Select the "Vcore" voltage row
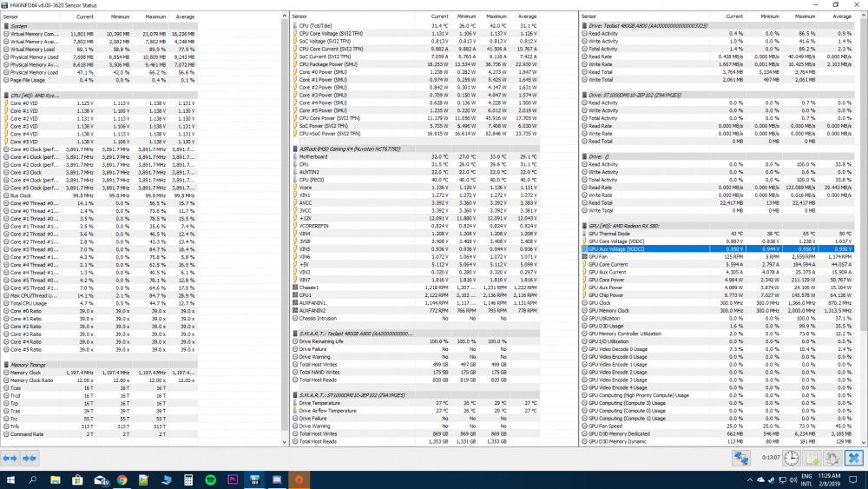Screen dimensions: 868x489 [415, 188]
